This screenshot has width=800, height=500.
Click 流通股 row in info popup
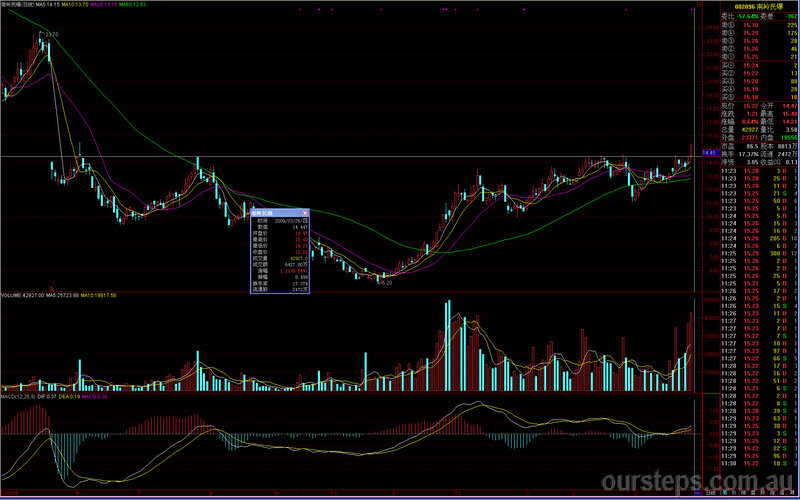tap(280, 289)
